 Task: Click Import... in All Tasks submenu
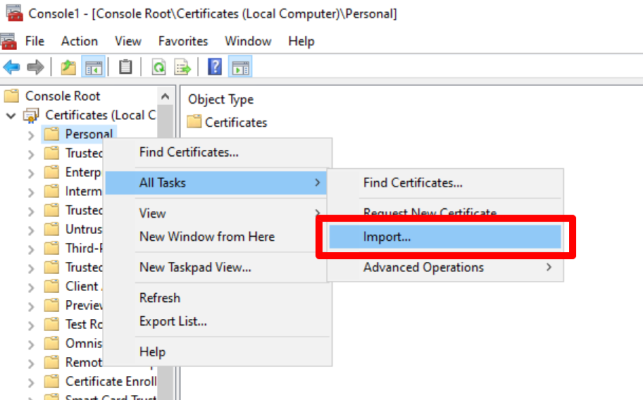(x=445, y=237)
